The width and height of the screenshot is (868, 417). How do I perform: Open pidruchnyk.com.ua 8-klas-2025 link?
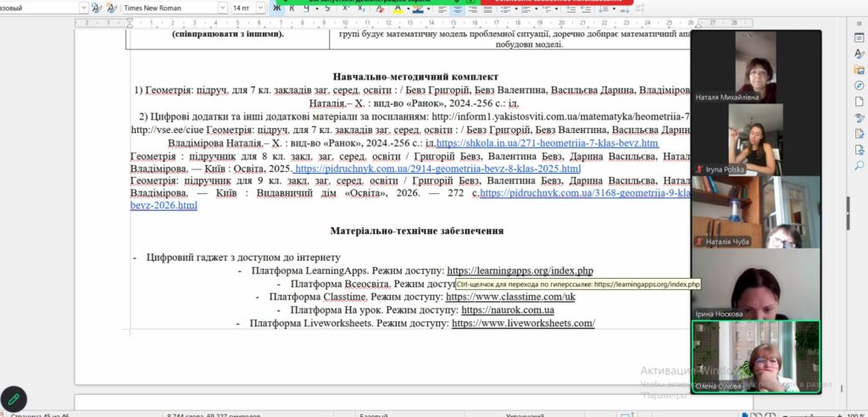(x=438, y=169)
